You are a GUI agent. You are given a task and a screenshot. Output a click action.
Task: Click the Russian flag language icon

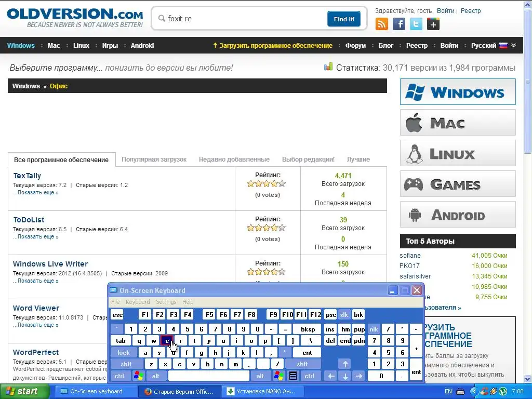(503, 46)
